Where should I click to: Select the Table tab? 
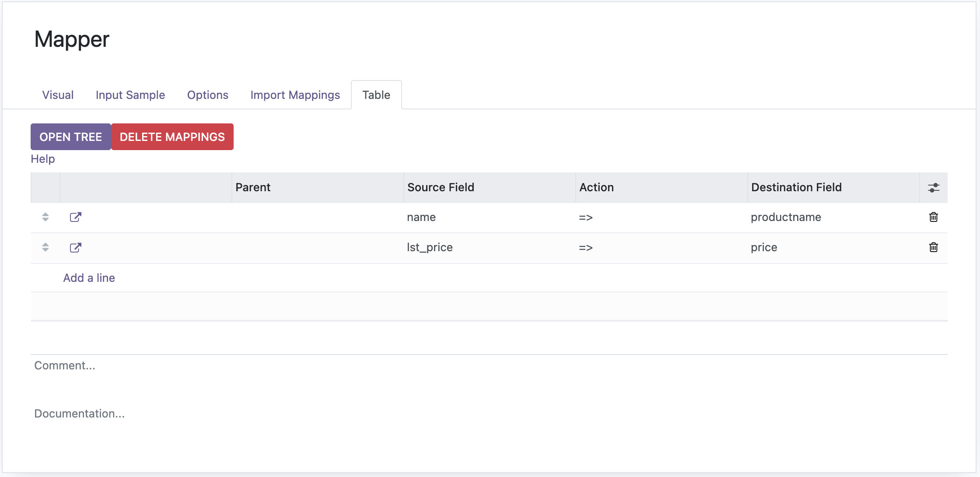coord(376,95)
